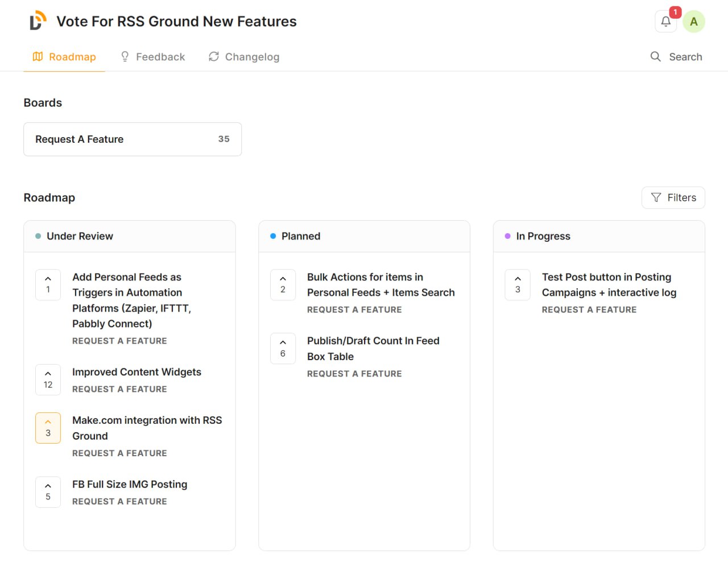728x575 pixels.
Task: Upvote FB Full Size IMG Posting
Action: tap(48, 492)
